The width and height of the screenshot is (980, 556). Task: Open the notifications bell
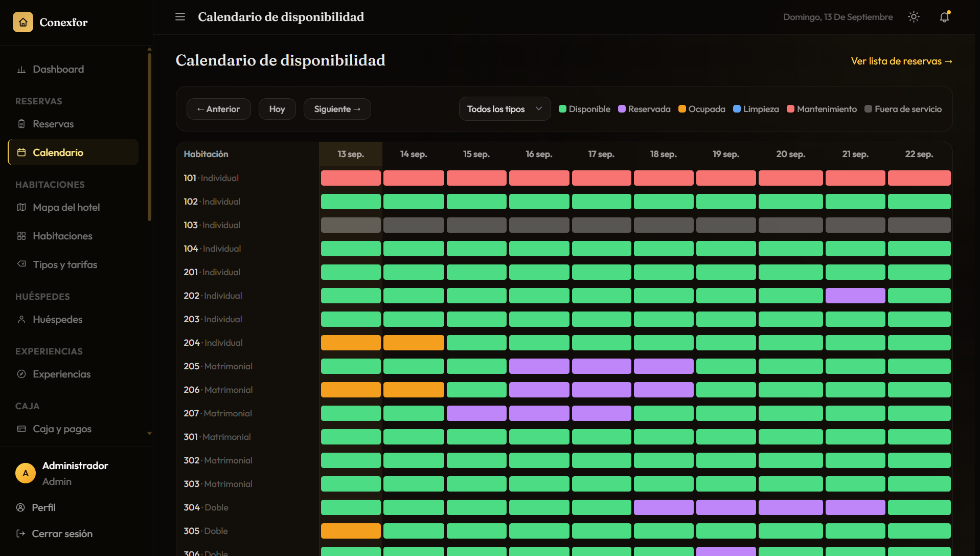tap(944, 17)
